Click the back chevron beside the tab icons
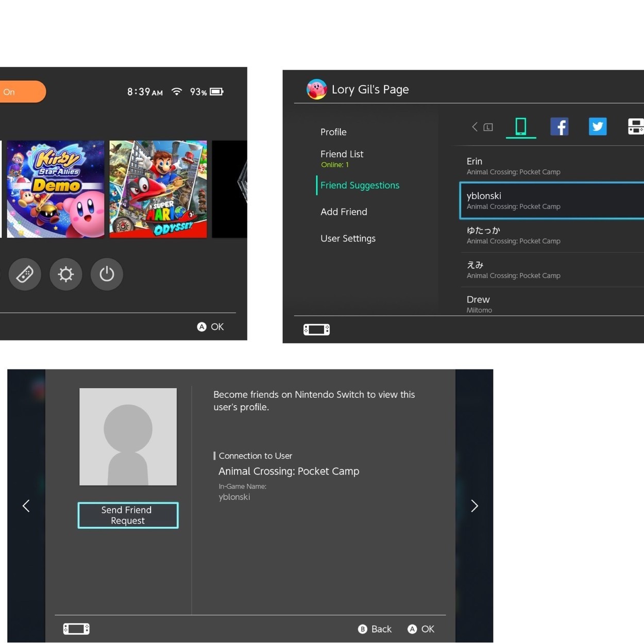This screenshot has height=644, width=644. (474, 127)
